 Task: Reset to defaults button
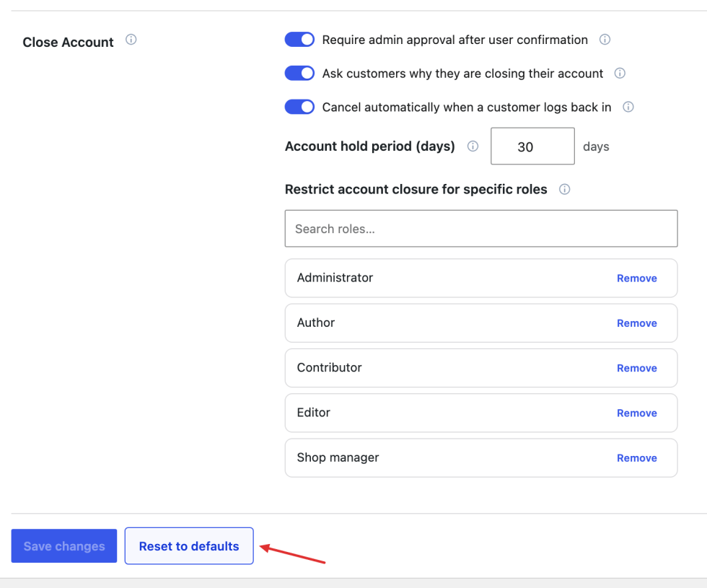coord(189,546)
